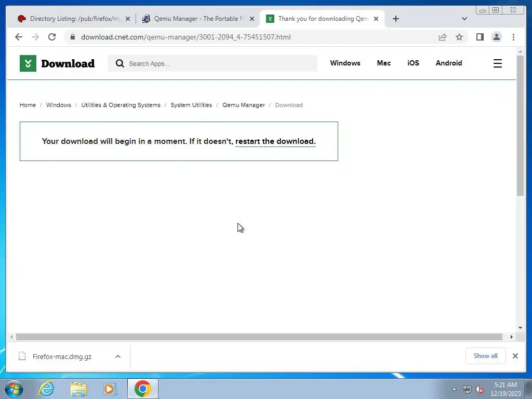This screenshot has height=399, width=532.
Task: Click the Download wordmark text
Action: coord(68,63)
